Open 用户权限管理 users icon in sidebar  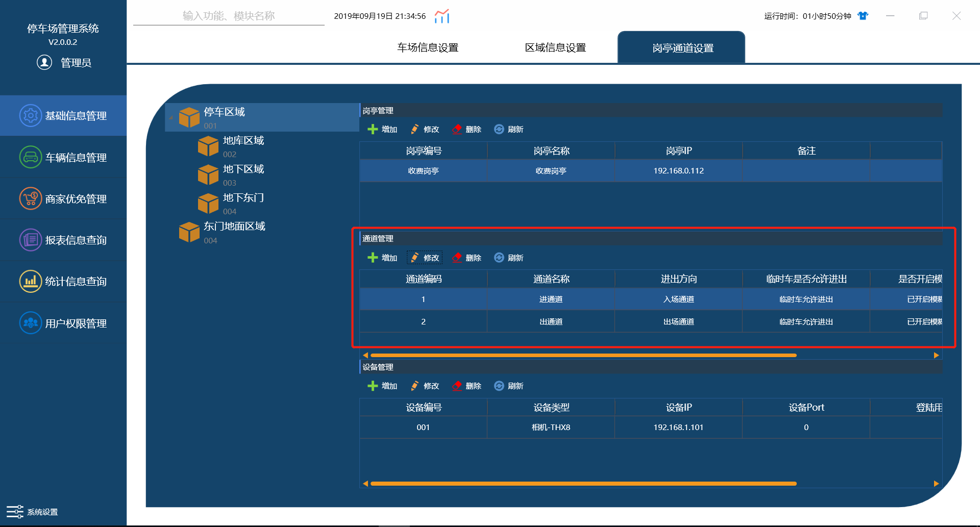(31, 323)
